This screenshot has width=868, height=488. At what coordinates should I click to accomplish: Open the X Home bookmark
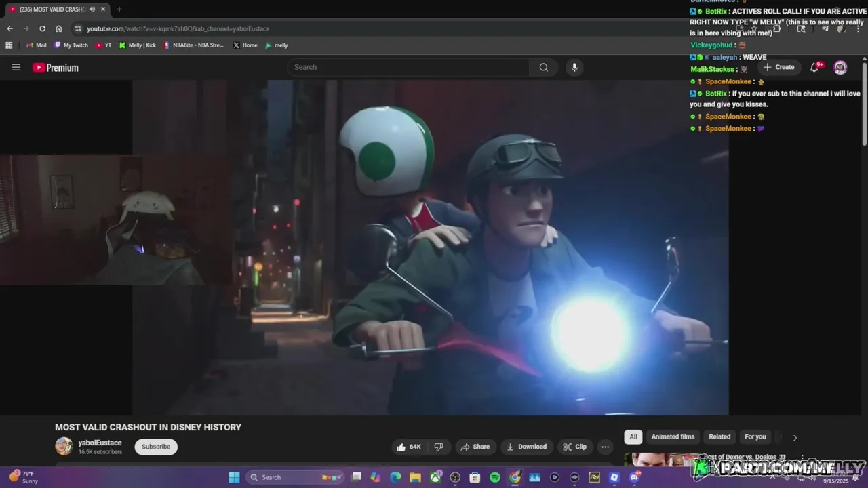point(245,45)
